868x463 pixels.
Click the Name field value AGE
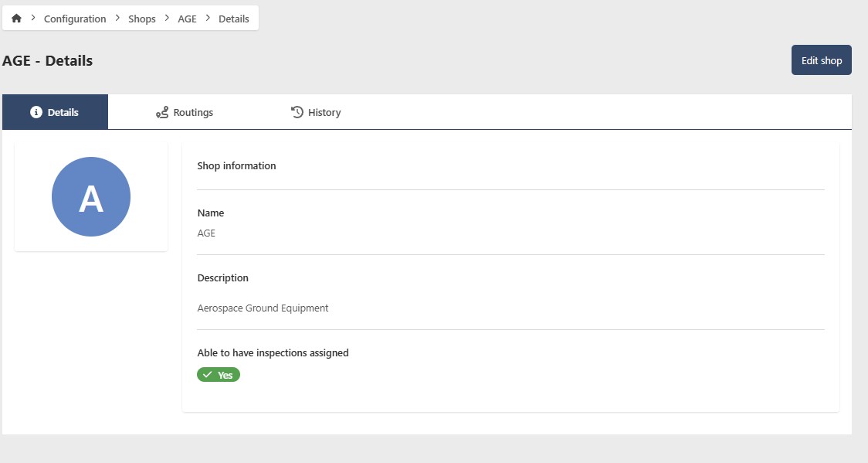[206, 233]
